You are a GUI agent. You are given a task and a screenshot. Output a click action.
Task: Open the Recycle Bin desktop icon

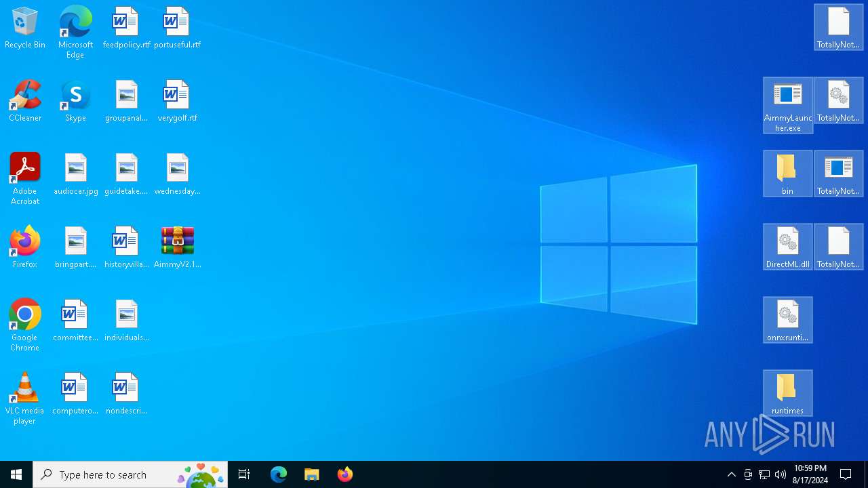click(25, 28)
